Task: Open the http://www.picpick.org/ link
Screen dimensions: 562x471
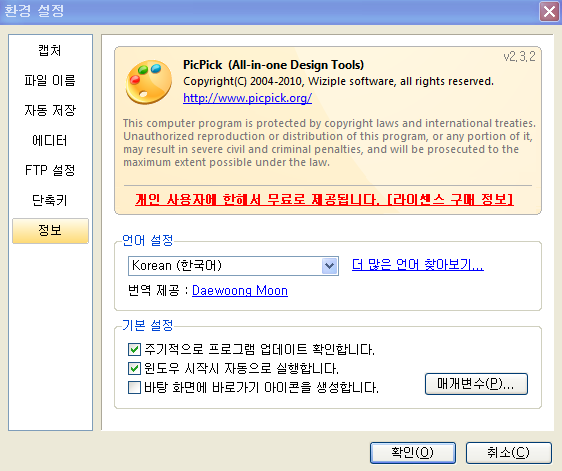Action: tap(247, 98)
